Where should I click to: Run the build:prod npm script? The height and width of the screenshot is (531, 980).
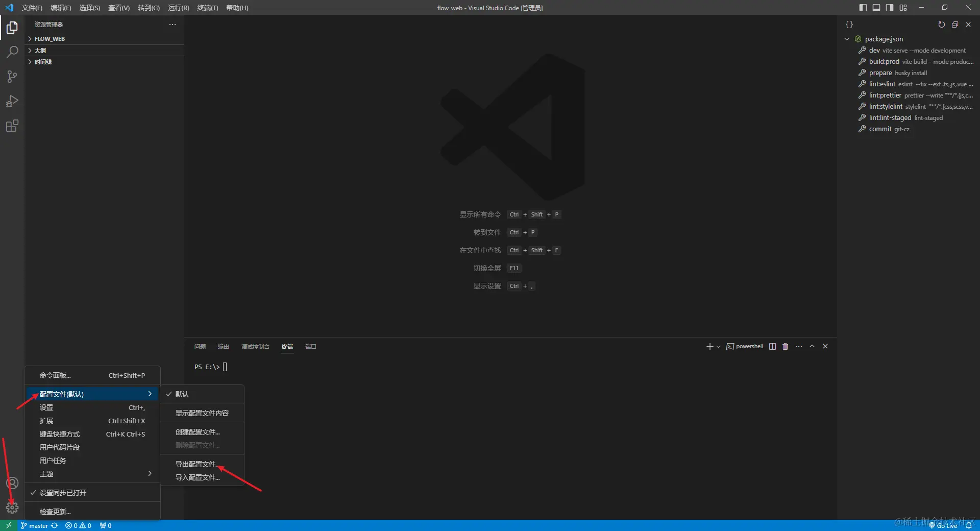pos(909,62)
